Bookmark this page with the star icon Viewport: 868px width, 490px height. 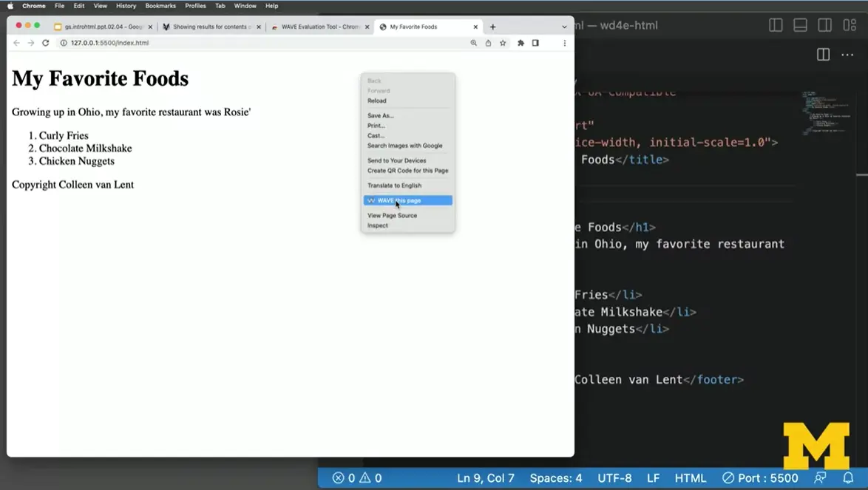coord(503,43)
